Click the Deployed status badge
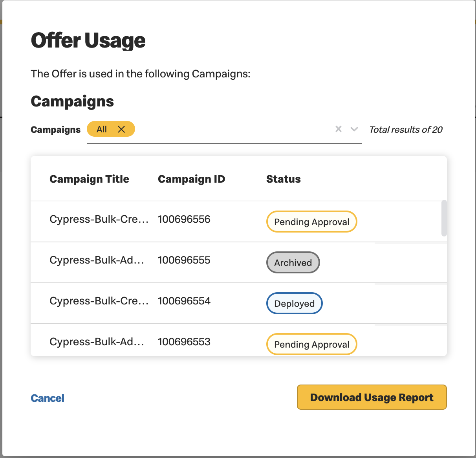The height and width of the screenshot is (458, 476). 295,303
